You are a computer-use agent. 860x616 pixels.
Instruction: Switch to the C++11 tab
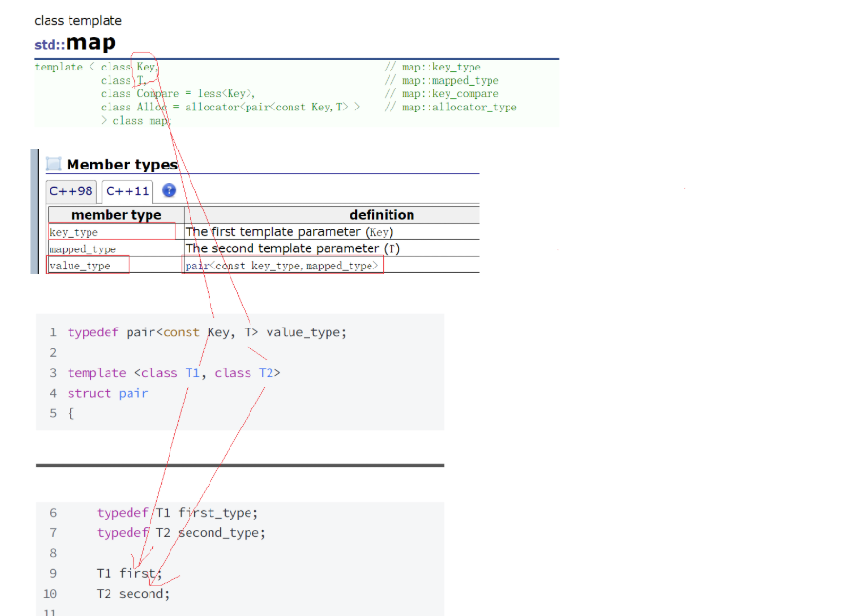pyautogui.click(x=128, y=191)
